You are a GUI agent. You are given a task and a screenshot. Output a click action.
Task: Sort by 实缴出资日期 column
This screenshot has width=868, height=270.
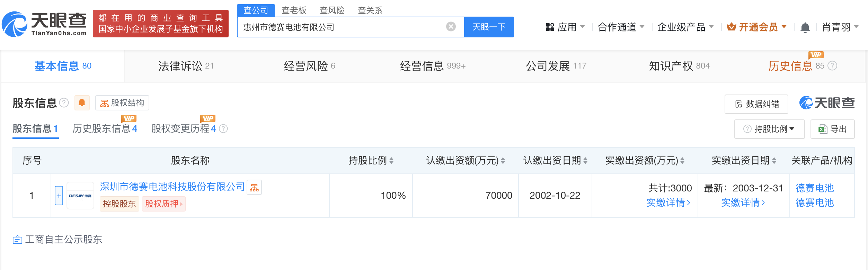pyautogui.click(x=774, y=161)
